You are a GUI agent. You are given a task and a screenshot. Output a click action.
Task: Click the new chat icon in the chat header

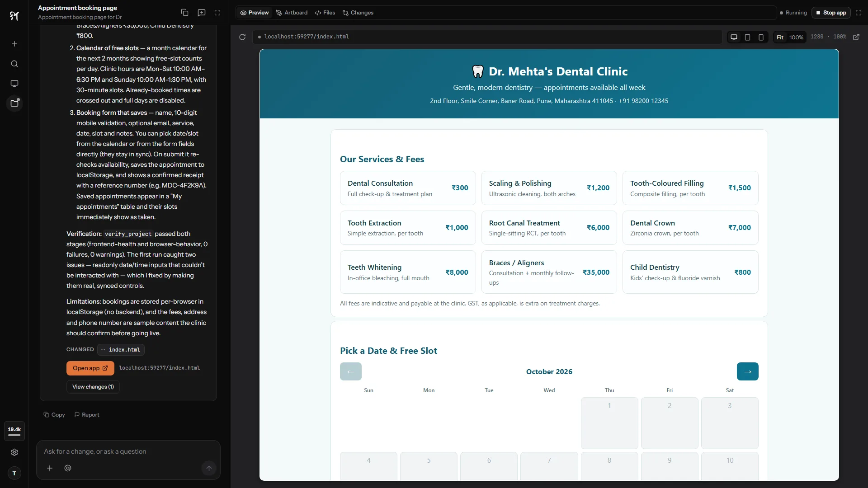[202, 13]
